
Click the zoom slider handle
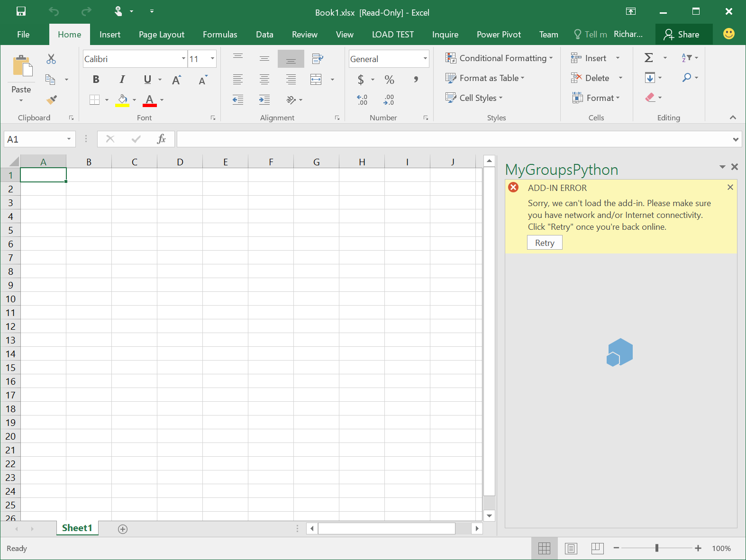(657, 548)
